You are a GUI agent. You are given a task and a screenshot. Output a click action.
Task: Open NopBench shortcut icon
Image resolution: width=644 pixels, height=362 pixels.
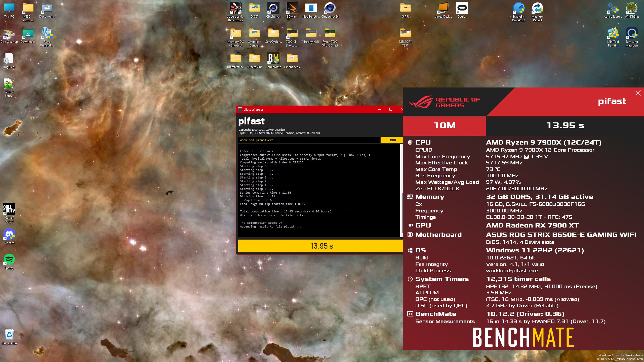coord(311,11)
